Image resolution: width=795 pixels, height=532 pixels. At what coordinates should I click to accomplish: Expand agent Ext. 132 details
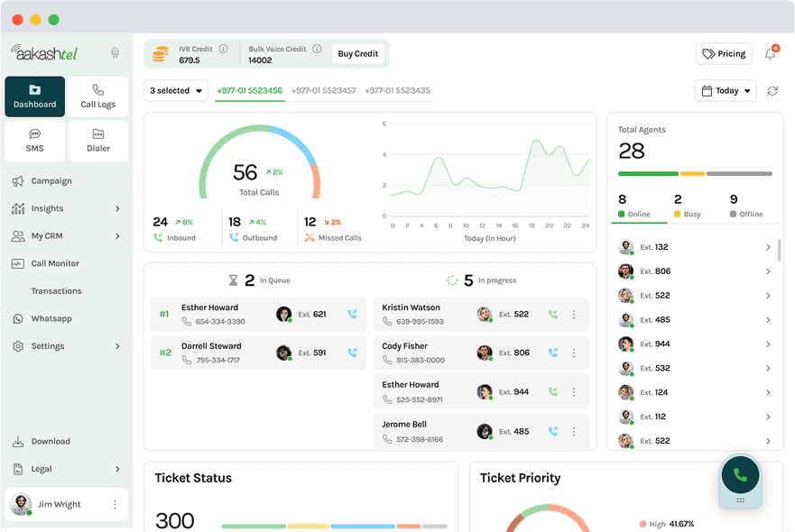(768, 247)
